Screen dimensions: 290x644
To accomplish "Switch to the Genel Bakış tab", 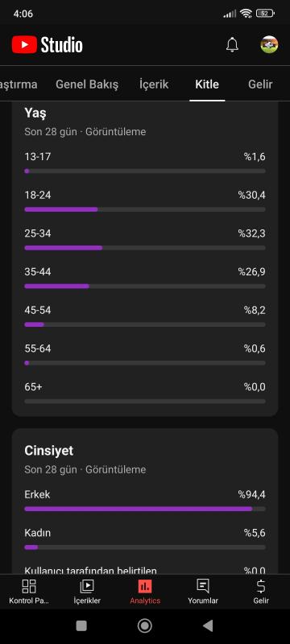I will tap(87, 85).
